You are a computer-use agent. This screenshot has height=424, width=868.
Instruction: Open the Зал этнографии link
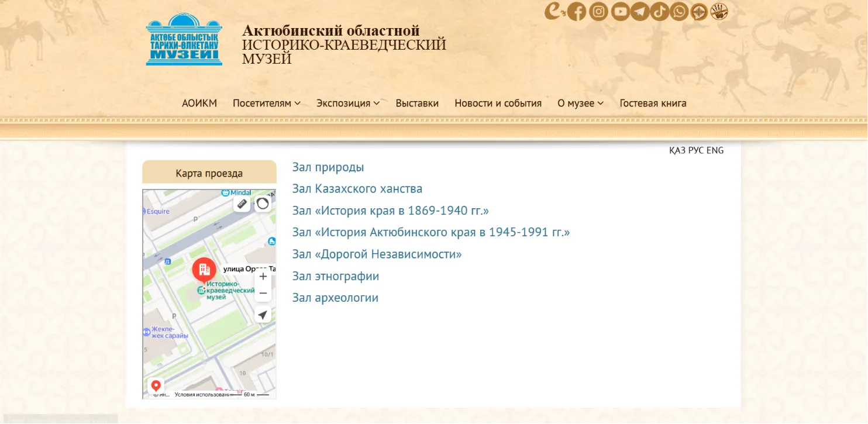tap(336, 276)
